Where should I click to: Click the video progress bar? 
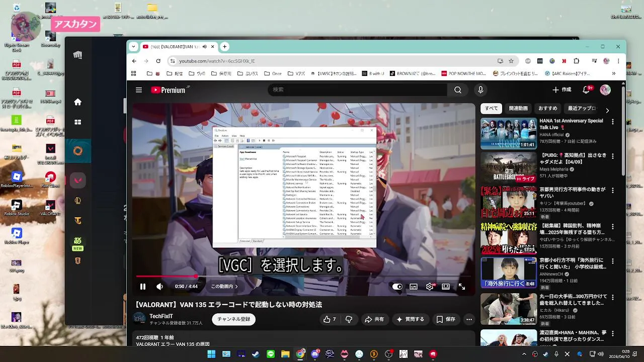pos(304,276)
